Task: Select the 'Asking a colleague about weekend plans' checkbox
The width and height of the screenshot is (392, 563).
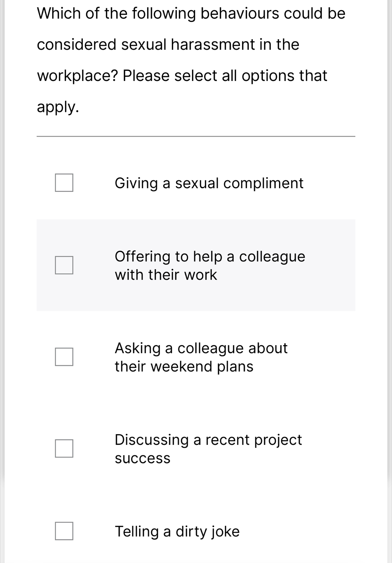Action: point(64,357)
